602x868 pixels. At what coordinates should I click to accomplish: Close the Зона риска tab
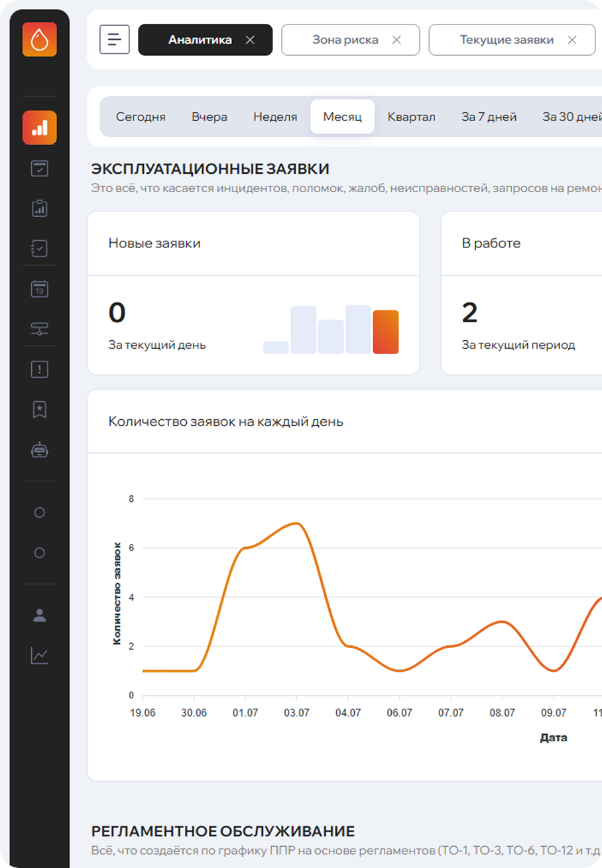pos(396,40)
